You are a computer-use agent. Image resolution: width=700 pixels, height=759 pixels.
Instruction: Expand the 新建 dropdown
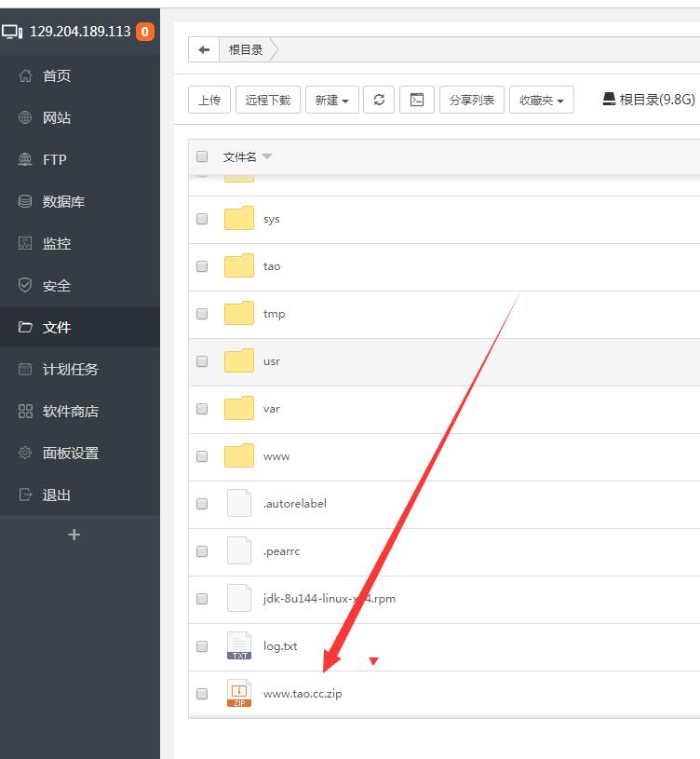pyautogui.click(x=331, y=100)
